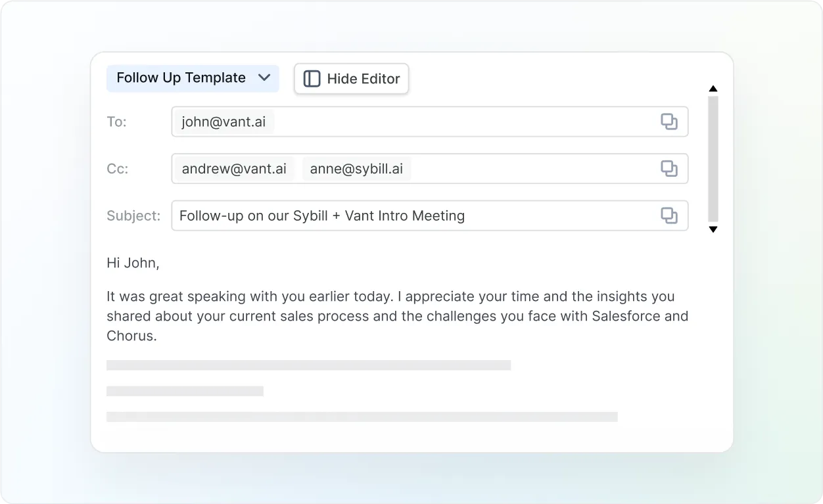The width and height of the screenshot is (823, 504).
Task: Click the Hide Editor button
Action: click(x=351, y=79)
